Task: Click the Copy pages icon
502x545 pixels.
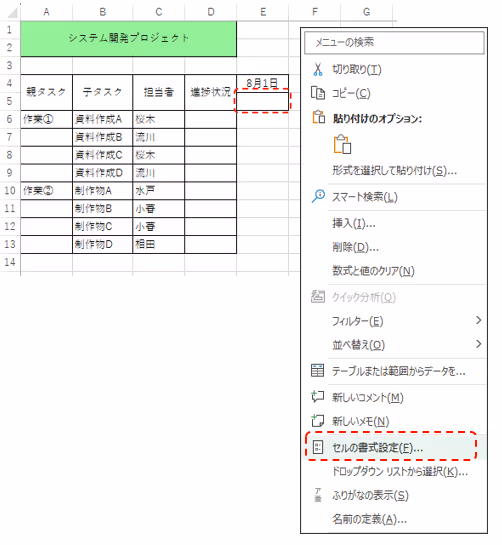Action: click(317, 93)
